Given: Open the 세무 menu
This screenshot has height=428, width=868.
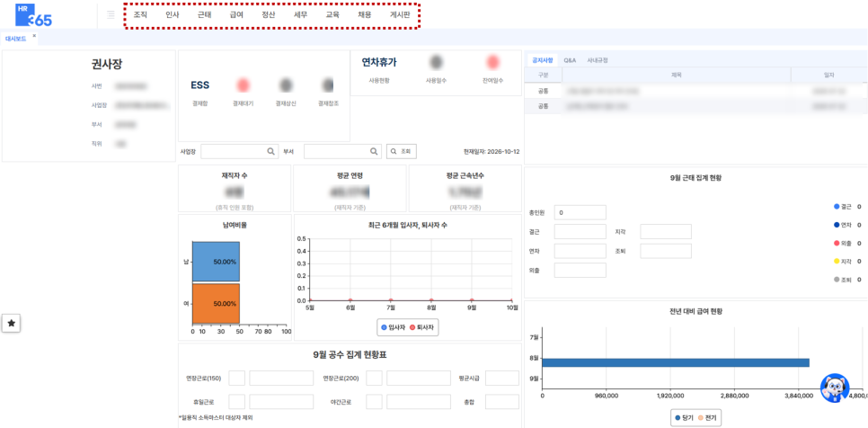Looking at the screenshot, I should coord(301,15).
